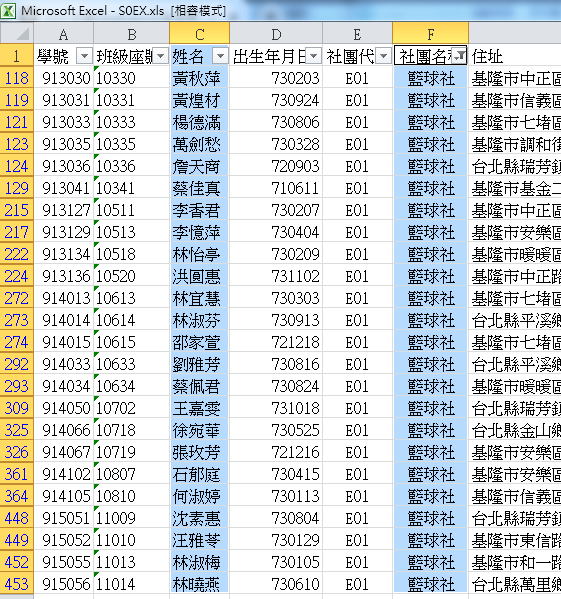This screenshot has height=599, width=561.
Task: Click cell with name 汪雅苓
Action: [200, 540]
